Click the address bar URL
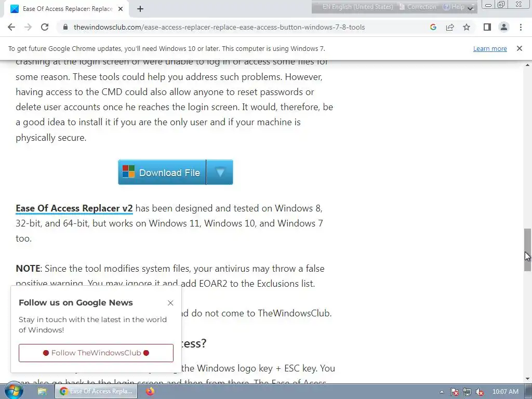The height and width of the screenshot is (399, 532). click(x=219, y=27)
